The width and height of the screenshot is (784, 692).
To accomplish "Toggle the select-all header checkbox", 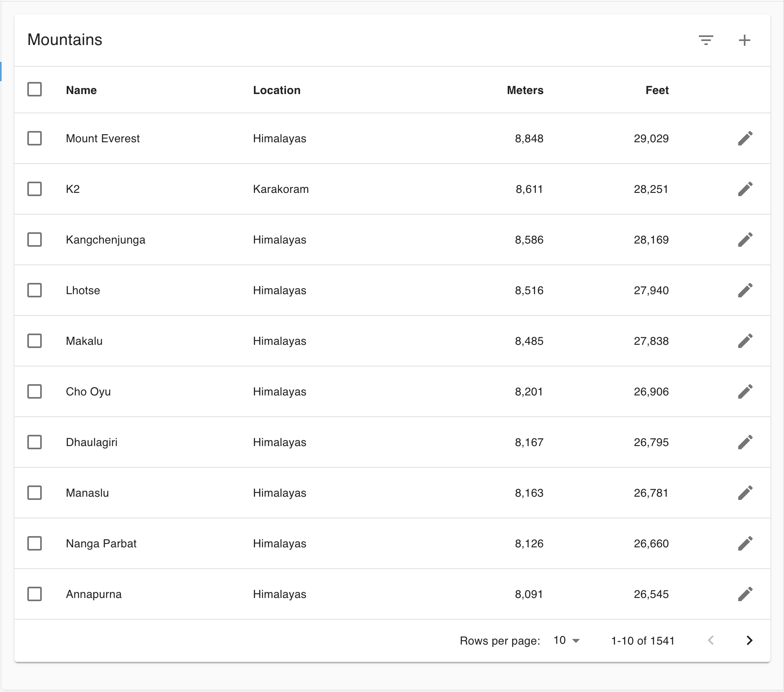I will click(x=35, y=89).
